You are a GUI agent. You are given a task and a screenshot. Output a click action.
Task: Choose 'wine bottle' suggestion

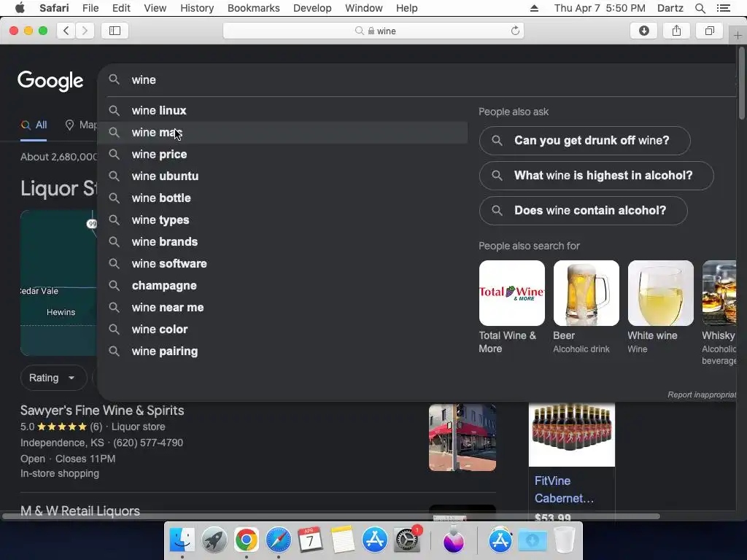pyautogui.click(x=282, y=198)
